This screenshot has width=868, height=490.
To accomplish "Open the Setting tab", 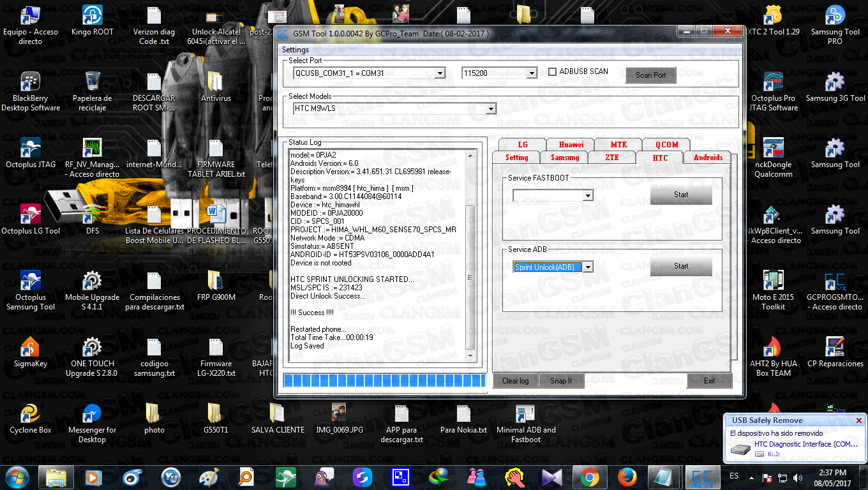I will click(x=517, y=158).
